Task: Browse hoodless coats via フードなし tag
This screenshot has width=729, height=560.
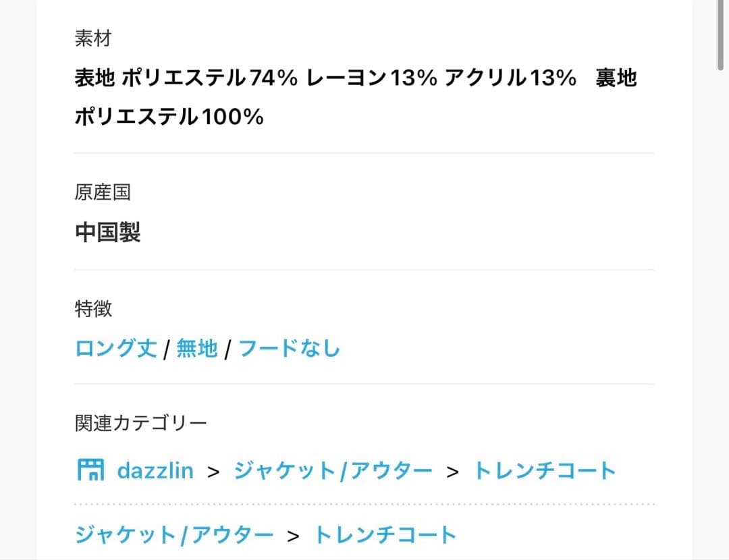Action: (290, 347)
